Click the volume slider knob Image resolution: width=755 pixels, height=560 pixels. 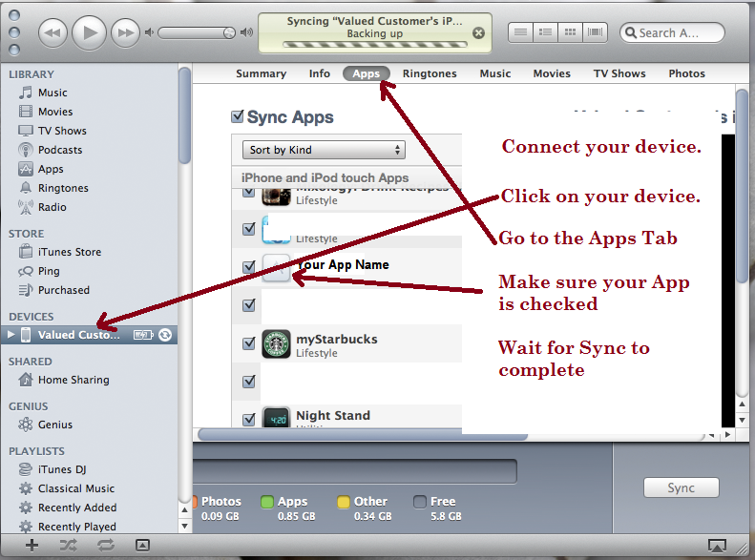[229, 32]
